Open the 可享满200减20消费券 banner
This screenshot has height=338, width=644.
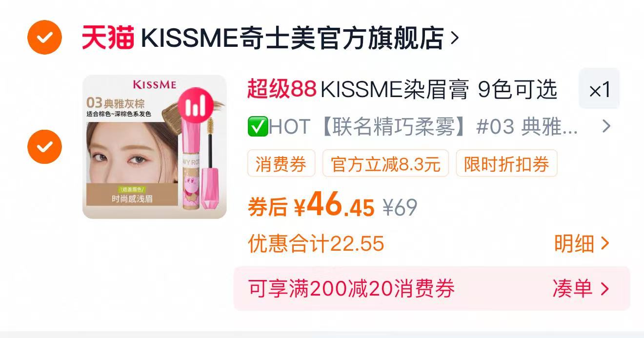point(432,289)
